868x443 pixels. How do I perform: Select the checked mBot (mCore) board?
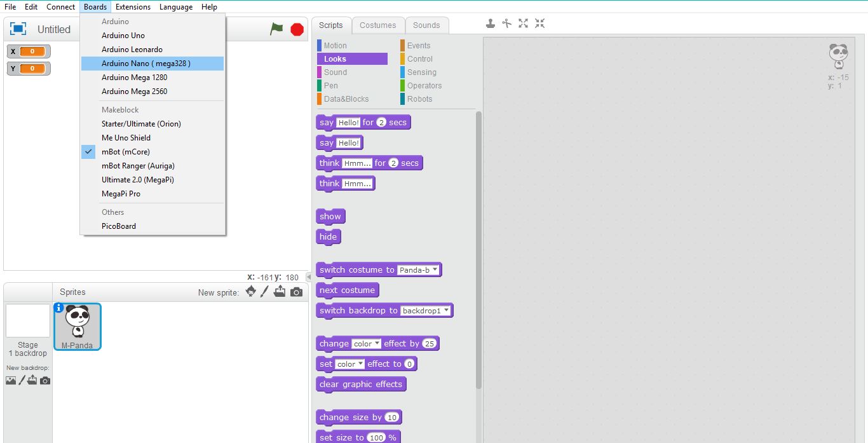[126, 152]
